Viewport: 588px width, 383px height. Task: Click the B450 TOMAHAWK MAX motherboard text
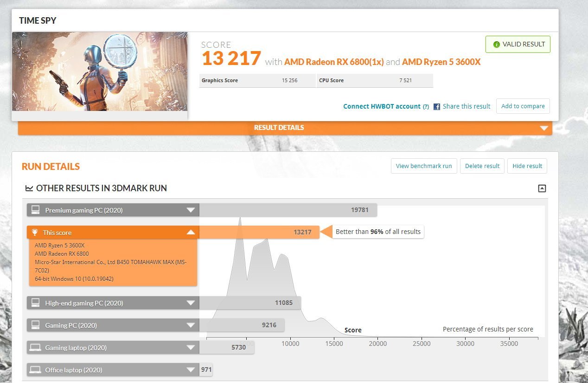(110, 266)
